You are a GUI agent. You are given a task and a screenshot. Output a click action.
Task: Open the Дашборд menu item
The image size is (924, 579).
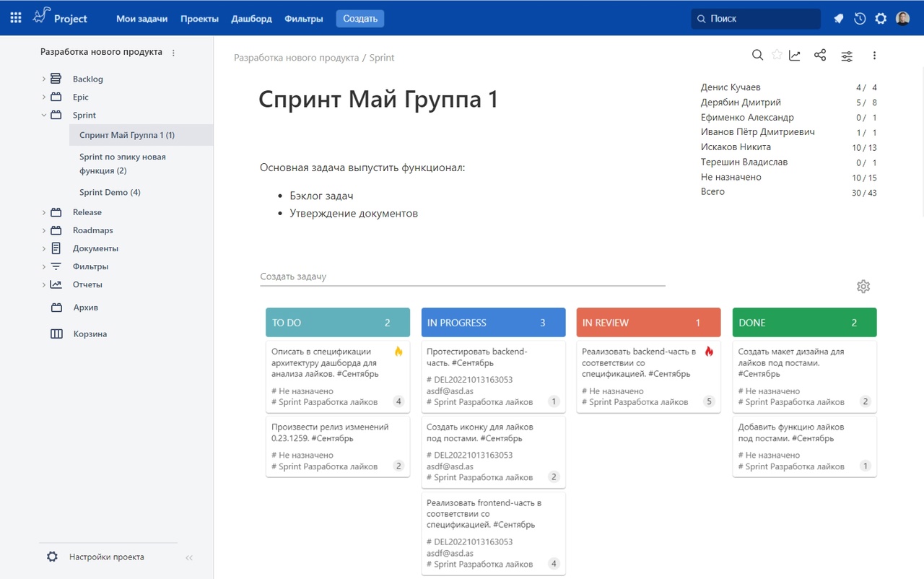coord(251,19)
